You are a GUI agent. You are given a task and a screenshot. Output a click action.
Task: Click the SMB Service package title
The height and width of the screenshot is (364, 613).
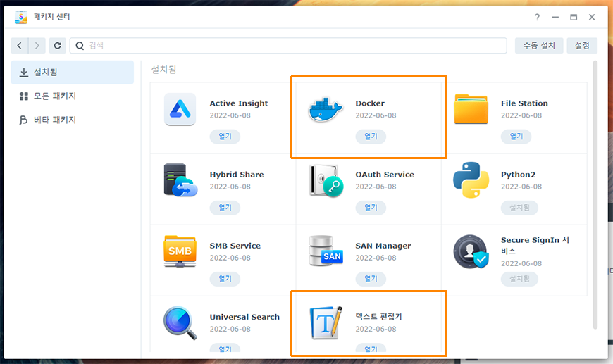(x=235, y=246)
